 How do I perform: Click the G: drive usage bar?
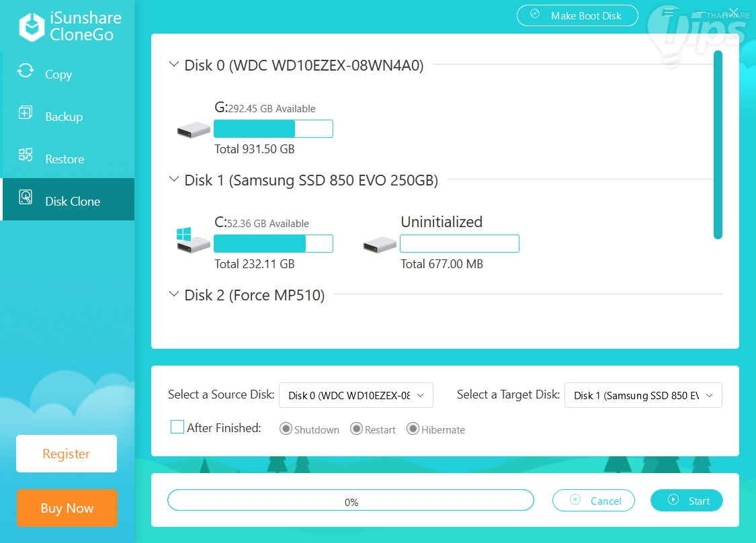[274, 129]
